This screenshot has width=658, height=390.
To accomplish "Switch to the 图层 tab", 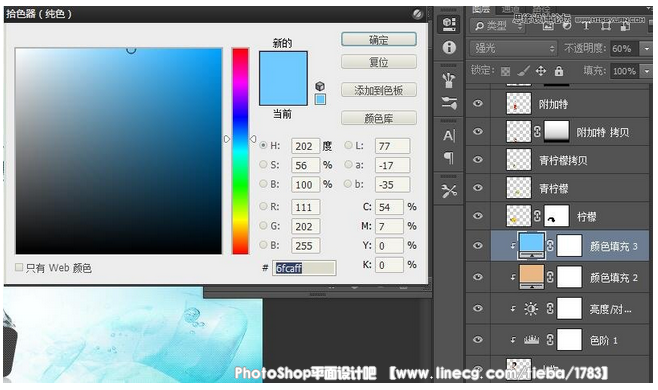I will [x=481, y=9].
